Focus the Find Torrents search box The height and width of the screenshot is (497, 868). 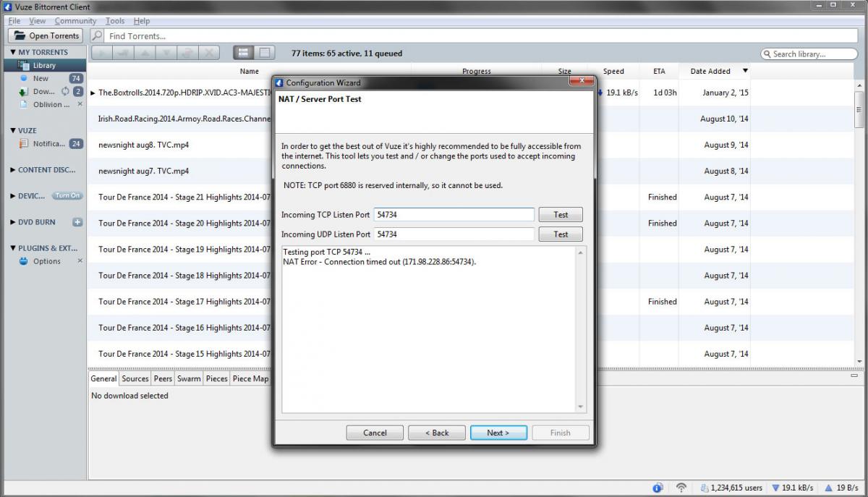pos(481,35)
